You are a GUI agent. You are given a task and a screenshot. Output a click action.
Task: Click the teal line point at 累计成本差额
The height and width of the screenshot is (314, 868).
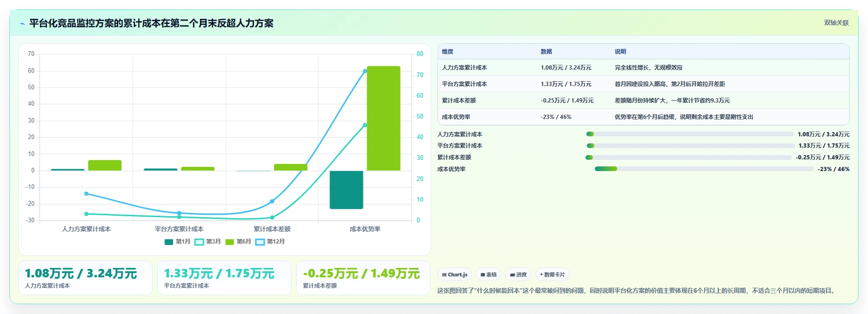(x=272, y=218)
